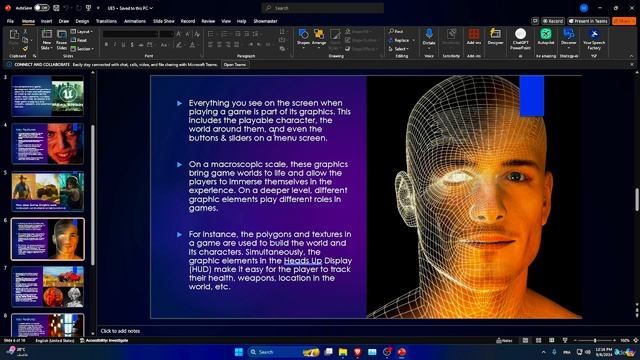Switch to the Insert tab
The width and height of the screenshot is (640, 360).
click(x=46, y=21)
